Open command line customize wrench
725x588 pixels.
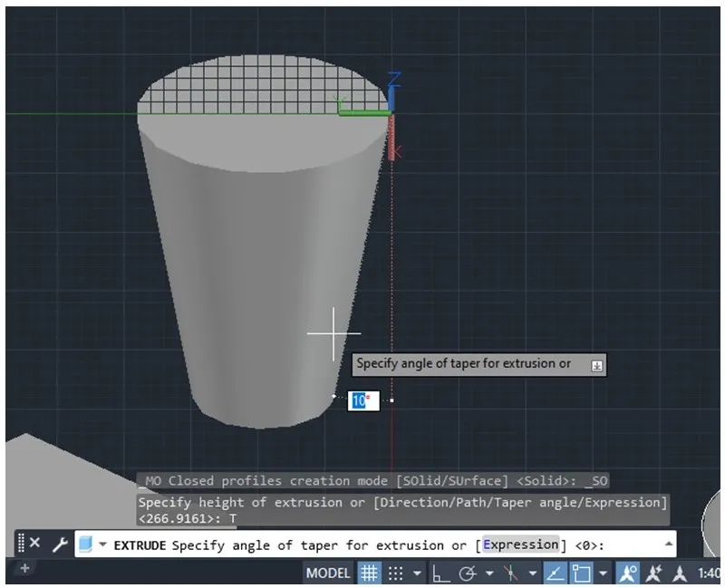59,544
